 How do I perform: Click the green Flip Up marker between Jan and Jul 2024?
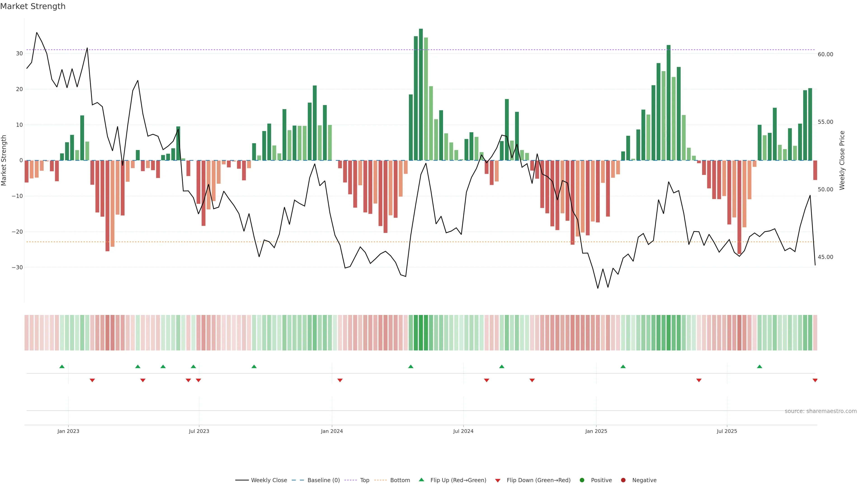411,366
